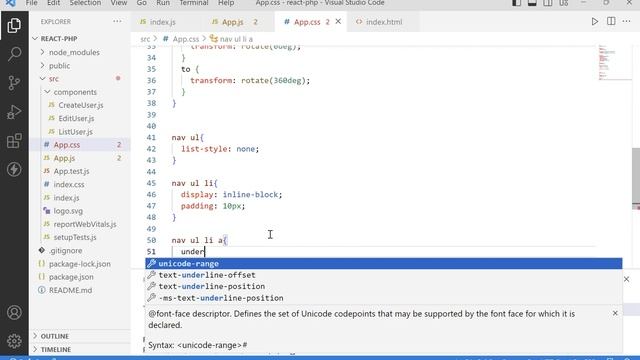Toggle the panel layout icon

pyautogui.click(x=532, y=3)
